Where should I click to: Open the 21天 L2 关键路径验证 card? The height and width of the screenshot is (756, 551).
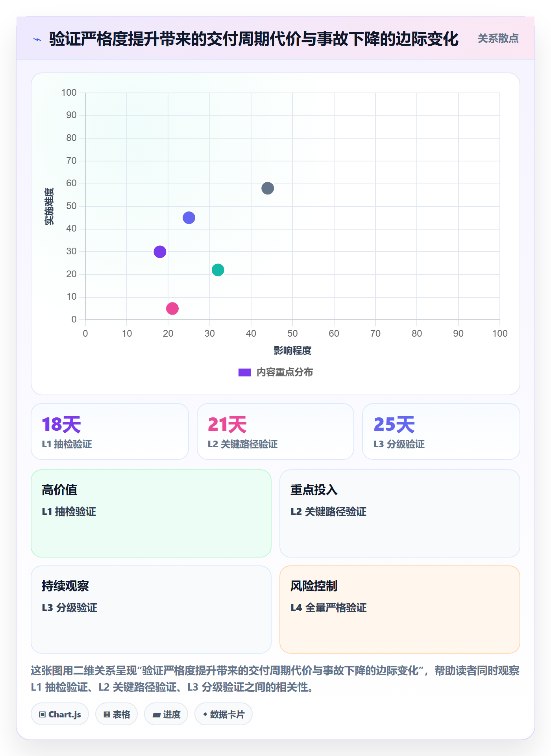[x=275, y=432]
